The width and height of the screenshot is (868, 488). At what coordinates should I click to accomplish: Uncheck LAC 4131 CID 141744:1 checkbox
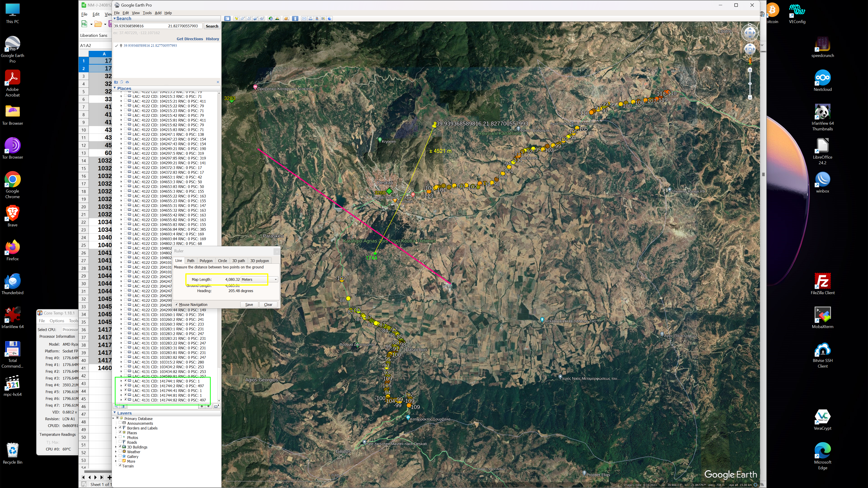[126, 380]
